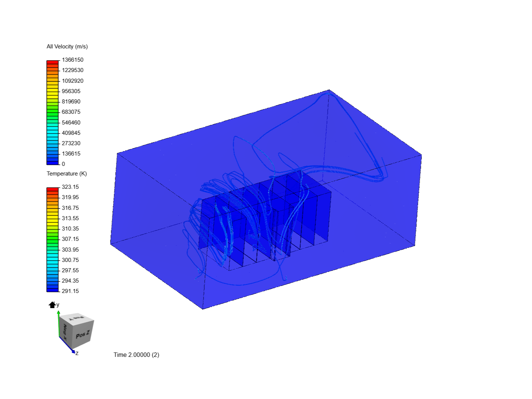Screen dimensions: 532x399
Task: Click the velocity legend value 1092920
Action: pos(73,81)
